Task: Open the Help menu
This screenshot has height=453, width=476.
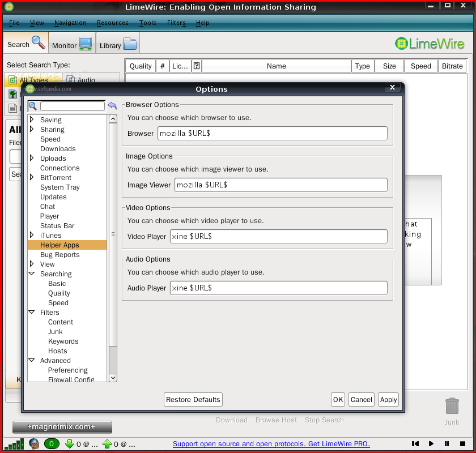Action: tap(203, 23)
